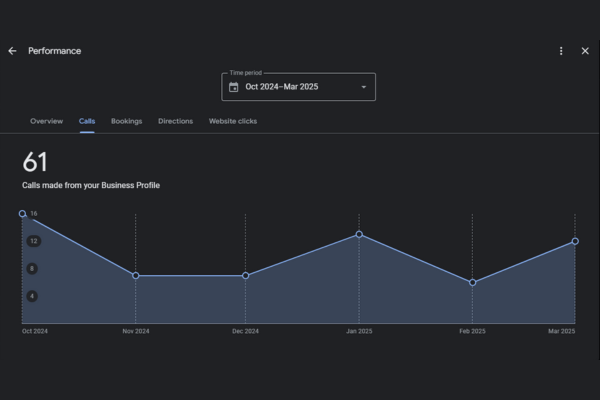Click the 16 y-axis label
The image size is (600, 400).
tap(34, 214)
